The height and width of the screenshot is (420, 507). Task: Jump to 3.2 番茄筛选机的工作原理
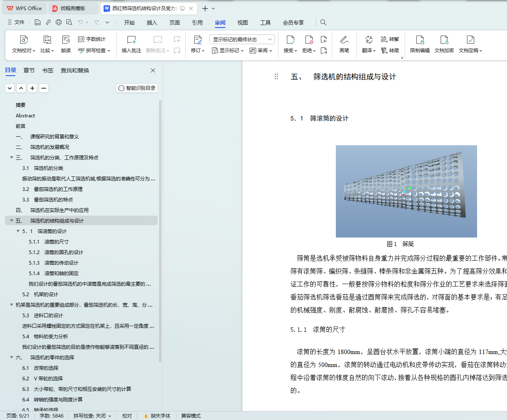point(52,189)
